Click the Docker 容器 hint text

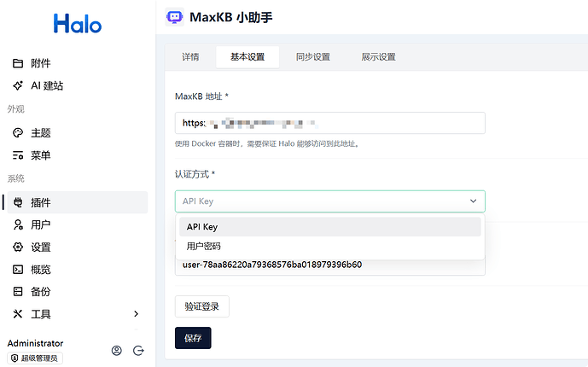[x=267, y=144]
